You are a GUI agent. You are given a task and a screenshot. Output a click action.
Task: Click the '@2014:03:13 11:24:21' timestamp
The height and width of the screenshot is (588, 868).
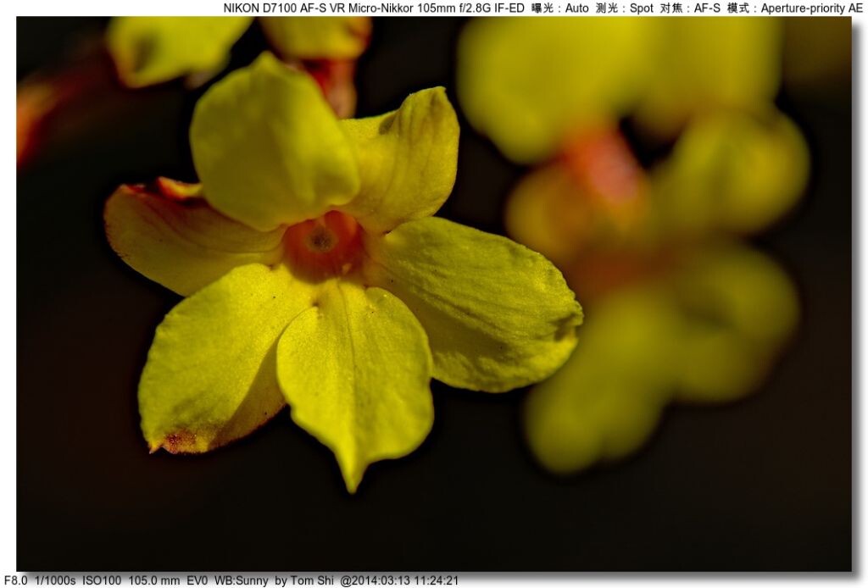coord(399,580)
